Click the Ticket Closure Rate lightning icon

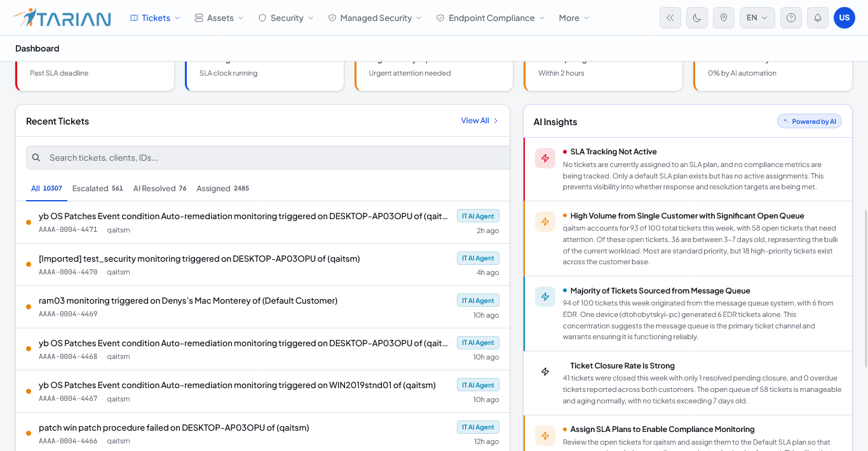pyautogui.click(x=545, y=372)
